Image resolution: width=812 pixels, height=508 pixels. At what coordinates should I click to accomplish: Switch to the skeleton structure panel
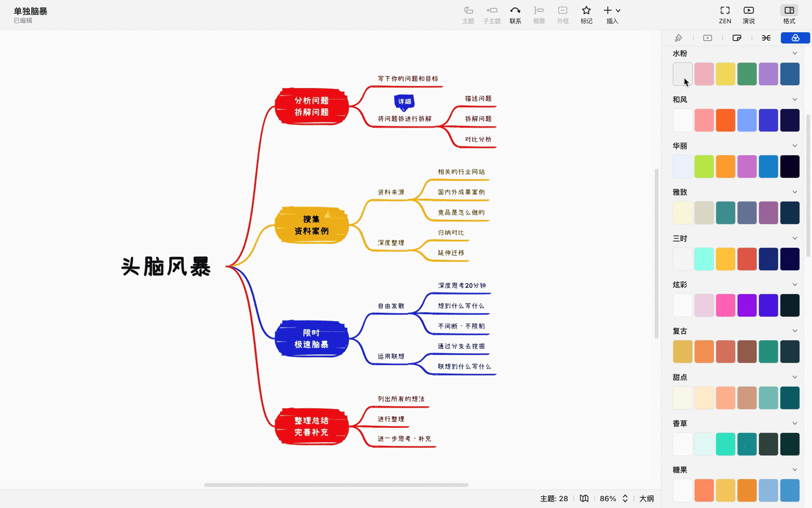pos(766,37)
